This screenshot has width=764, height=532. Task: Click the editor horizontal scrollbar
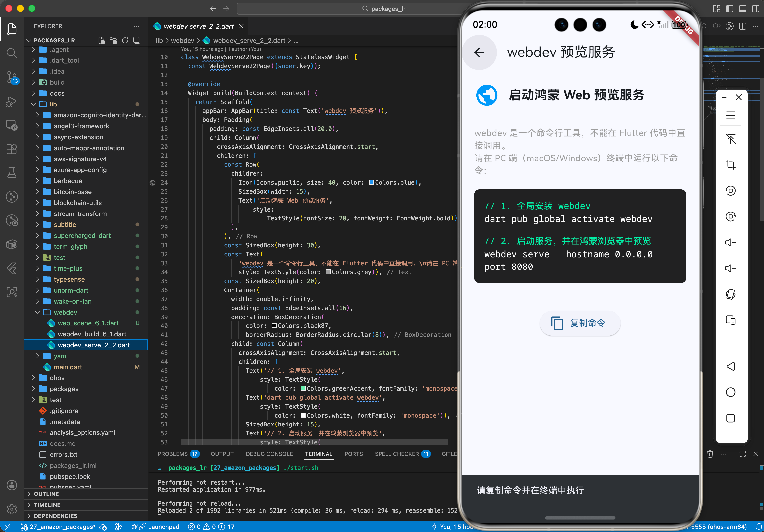tap(314, 442)
